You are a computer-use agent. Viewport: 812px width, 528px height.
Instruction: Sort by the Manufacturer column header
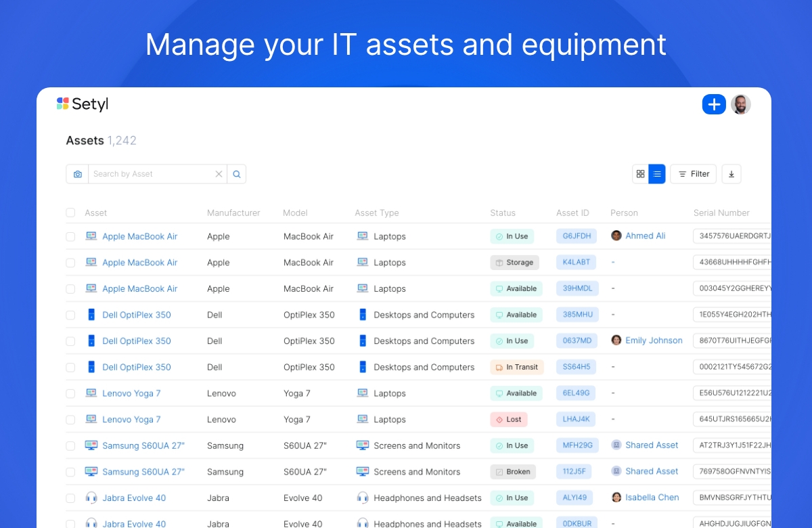(233, 213)
